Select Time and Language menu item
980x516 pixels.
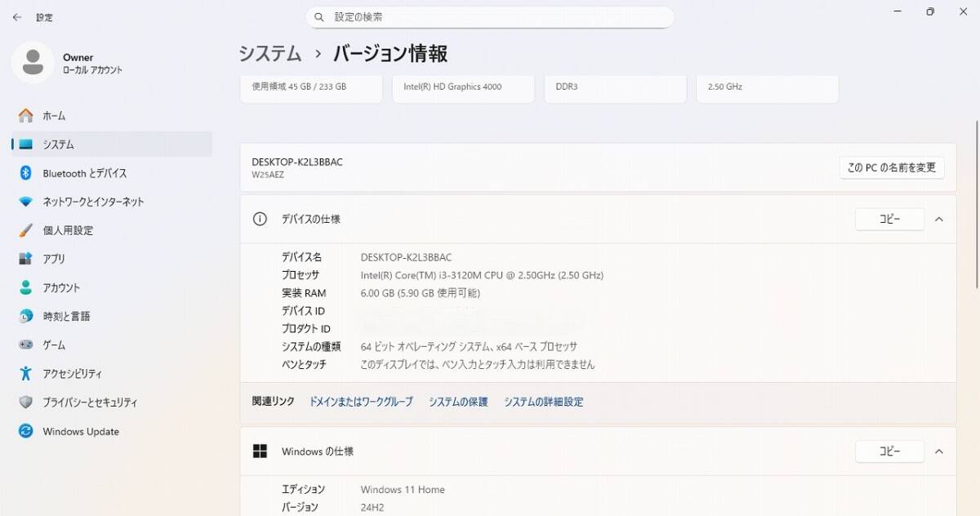(x=66, y=317)
